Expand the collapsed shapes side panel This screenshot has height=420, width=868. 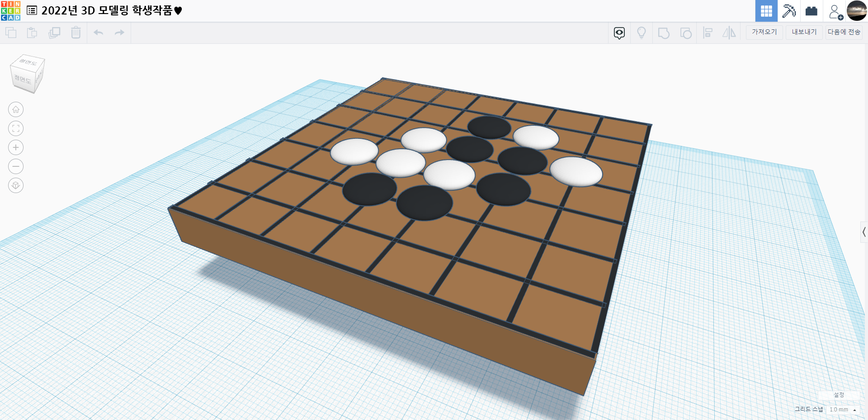coord(864,232)
